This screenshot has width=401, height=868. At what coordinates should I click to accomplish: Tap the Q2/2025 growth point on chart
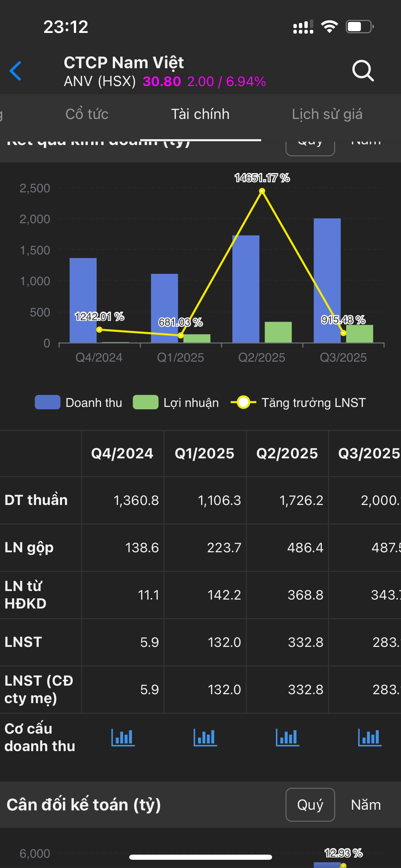coord(262,191)
